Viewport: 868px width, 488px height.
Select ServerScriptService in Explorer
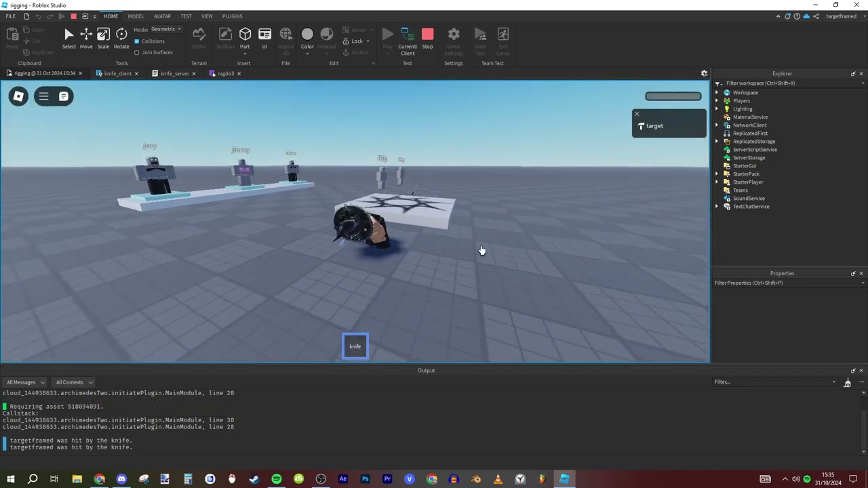point(755,150)
